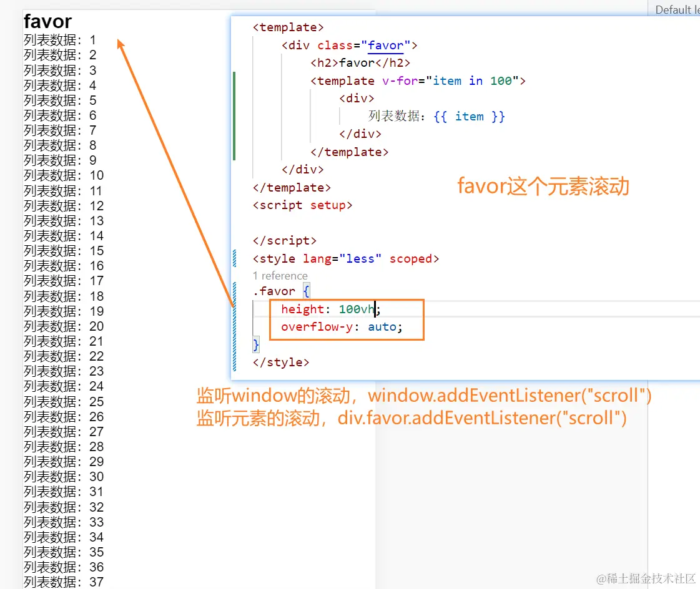Click list row "列表数据: 30"

coord(64,477)
